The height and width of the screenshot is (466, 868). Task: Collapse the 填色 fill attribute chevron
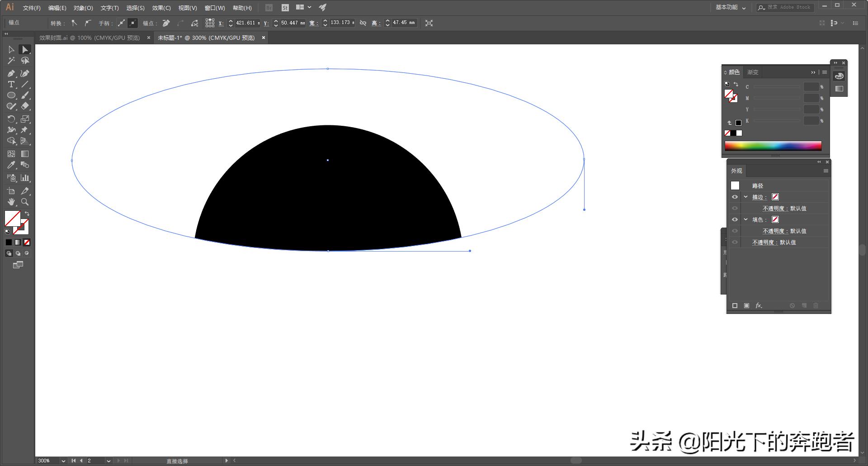point(746,219)
